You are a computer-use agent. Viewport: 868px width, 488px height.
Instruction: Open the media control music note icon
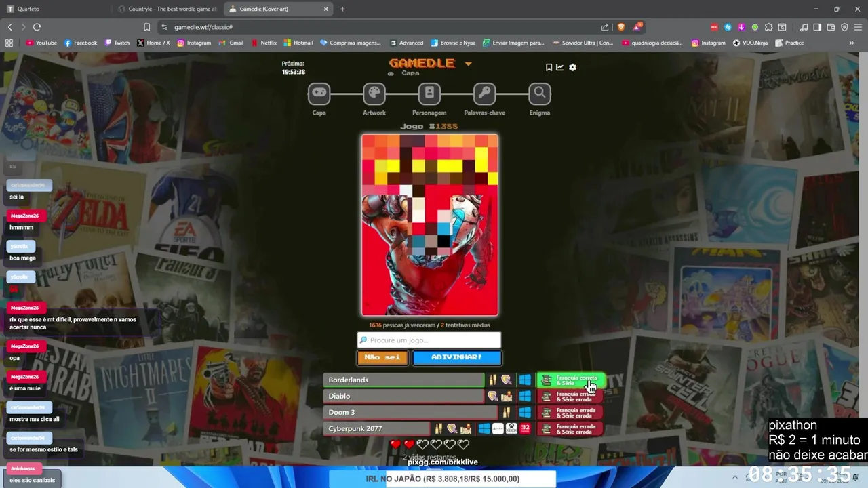(804, 27)
